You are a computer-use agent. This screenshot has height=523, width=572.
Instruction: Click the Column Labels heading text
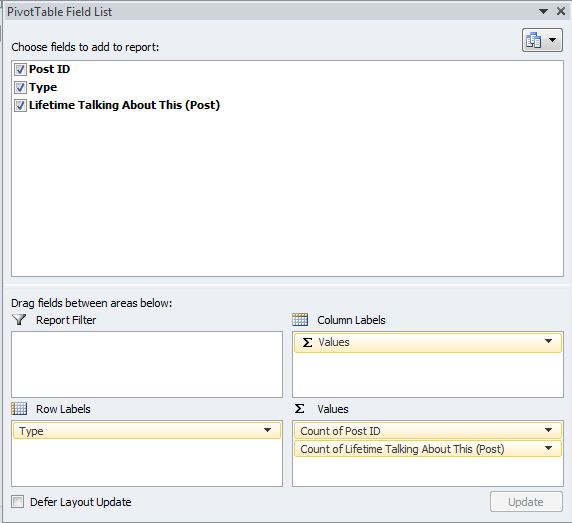(x=351, y=320)
